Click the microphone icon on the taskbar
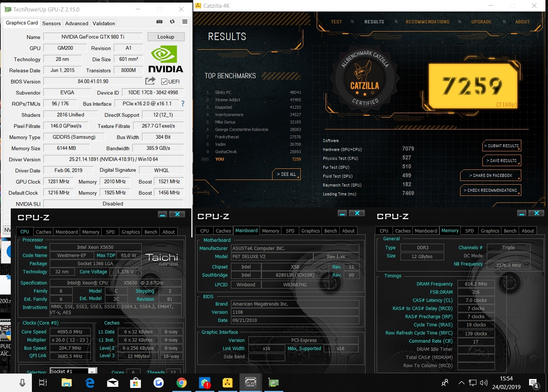548x392 pixels. click(22, 383)
